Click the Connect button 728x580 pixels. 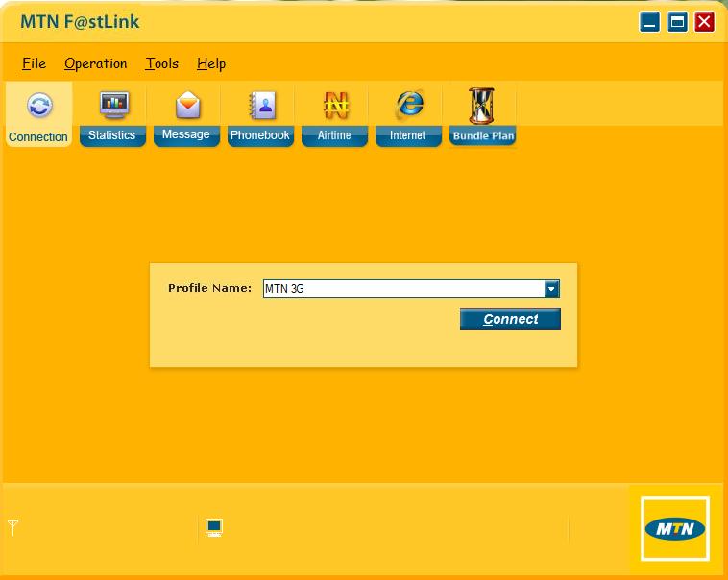pos(510,319)
